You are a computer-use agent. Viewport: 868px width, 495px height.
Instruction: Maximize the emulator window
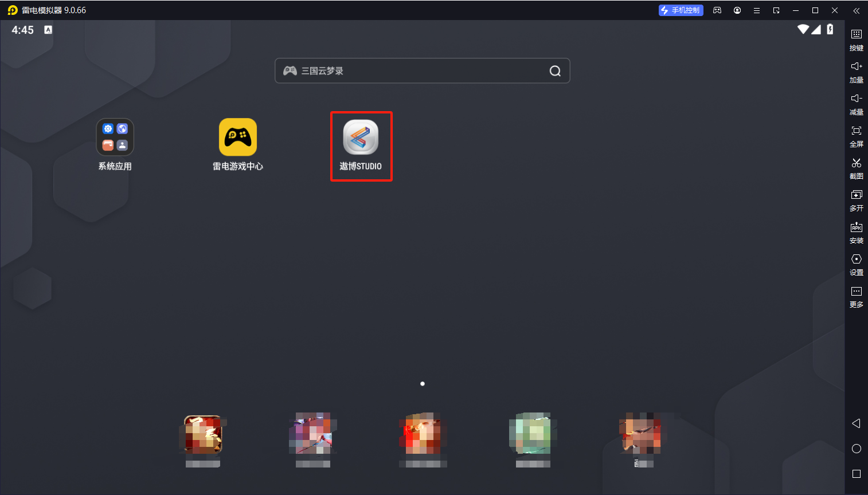815,10
